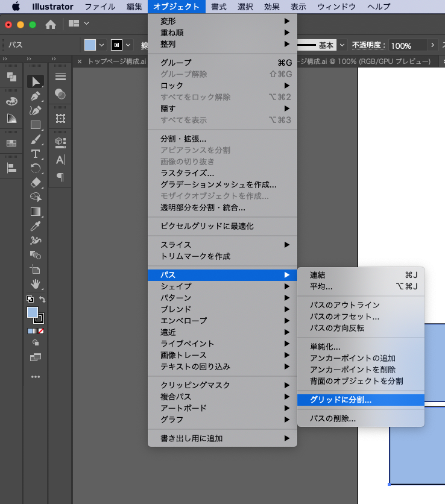Open the stroke color dropdown arrow
The image size is (445, 504).
coord(128,45)
